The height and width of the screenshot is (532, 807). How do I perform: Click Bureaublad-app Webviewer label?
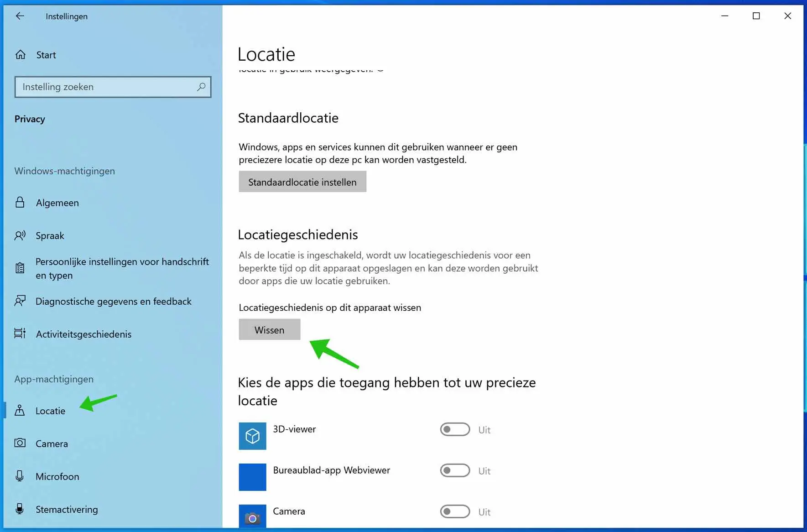[x=332, y=470]
